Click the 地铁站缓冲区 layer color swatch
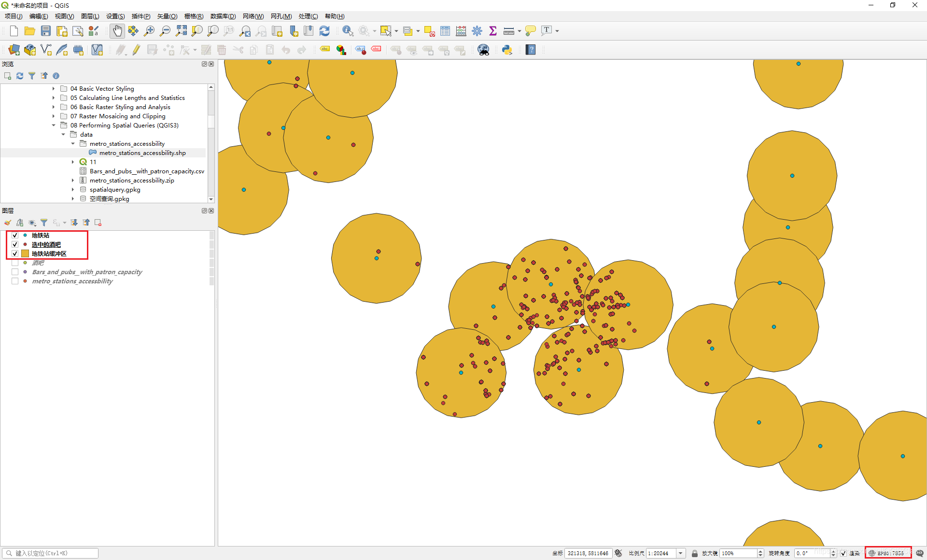The image size is (927, 560). tap(25, 253)
